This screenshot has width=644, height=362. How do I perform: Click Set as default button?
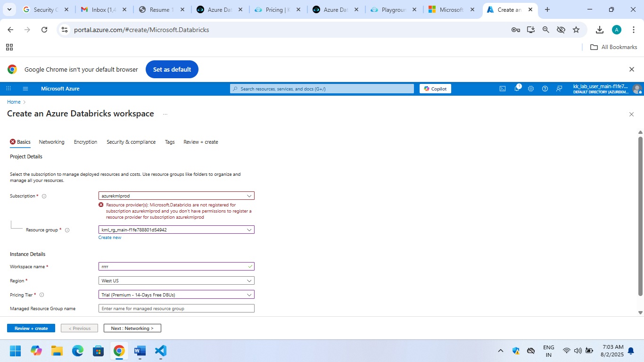point(172,69)
